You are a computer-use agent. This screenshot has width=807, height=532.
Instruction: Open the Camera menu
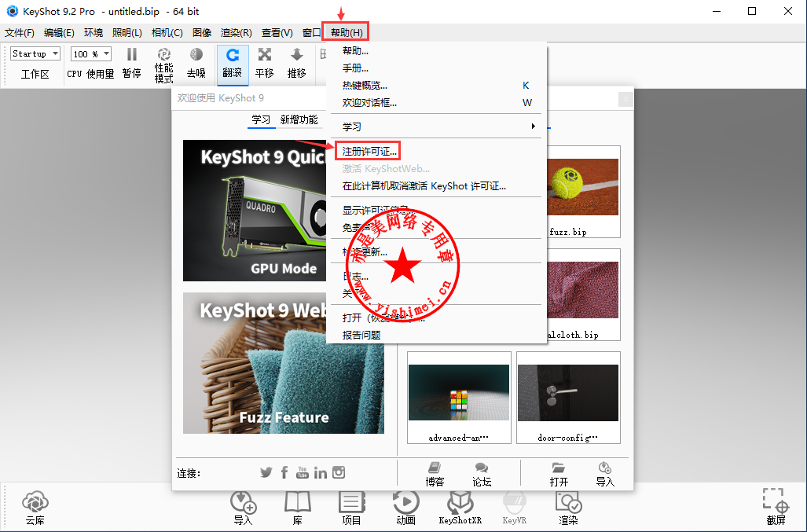tap(167, 33)
